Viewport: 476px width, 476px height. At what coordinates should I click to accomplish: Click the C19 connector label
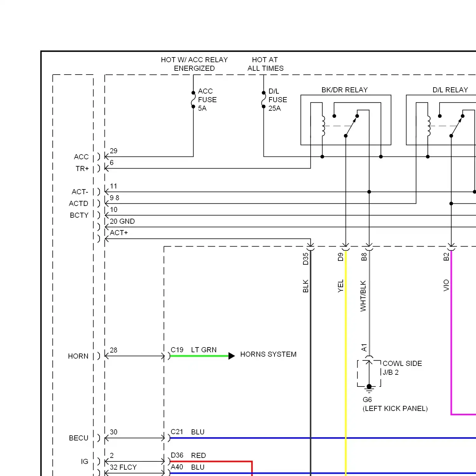(177, 350)
